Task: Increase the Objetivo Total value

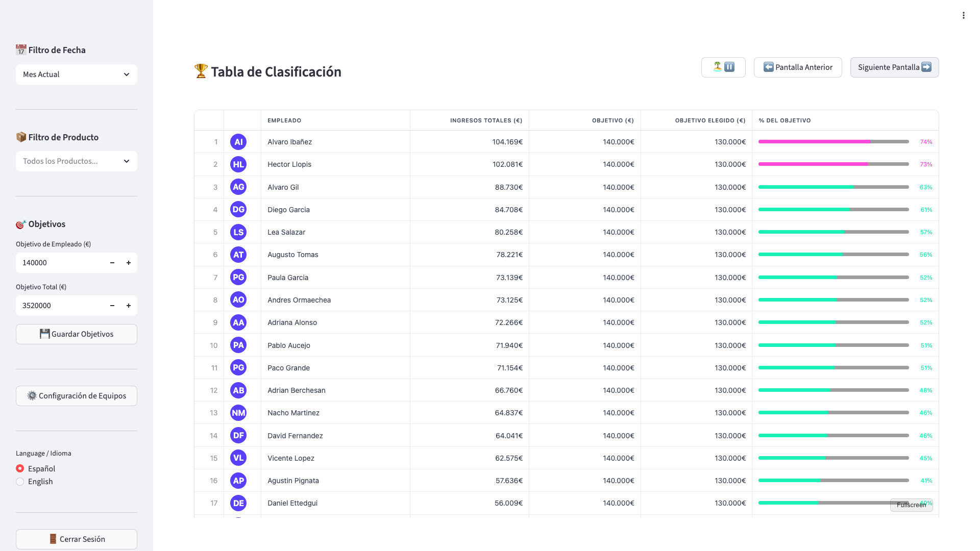Action: [x=129, y=306]
